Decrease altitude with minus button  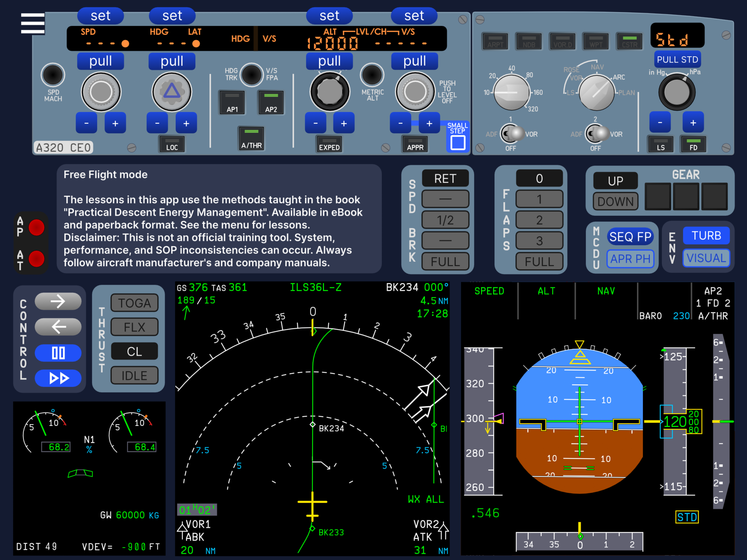[x=315, y=123]
